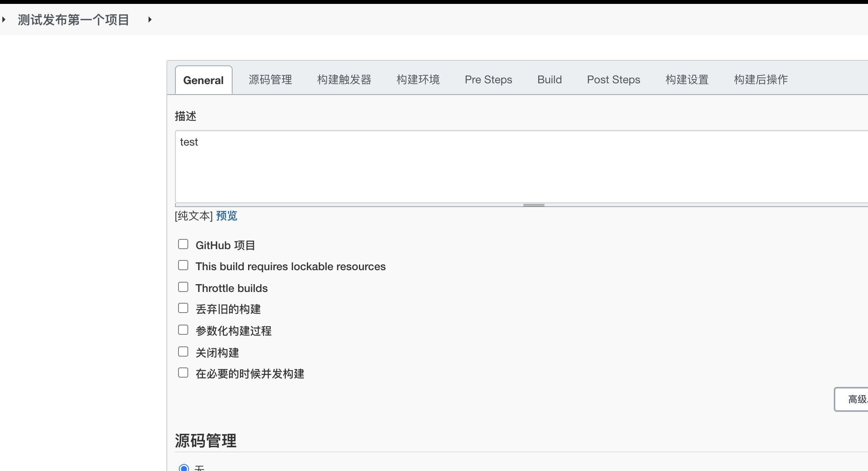Grab the description resize handle

[534, 205]
